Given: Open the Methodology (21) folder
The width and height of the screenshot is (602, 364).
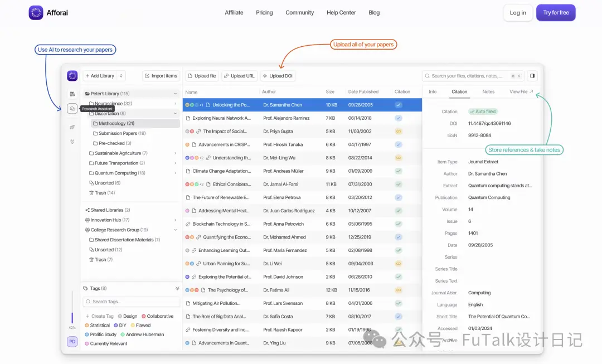Looking at the screenshot, I should (135, 123).
